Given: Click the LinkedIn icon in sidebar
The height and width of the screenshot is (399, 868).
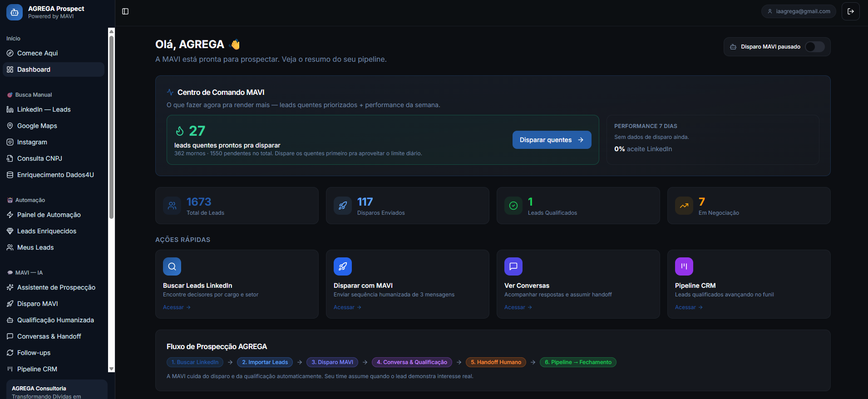Looking at the screenshot, I should coord(10,109).
